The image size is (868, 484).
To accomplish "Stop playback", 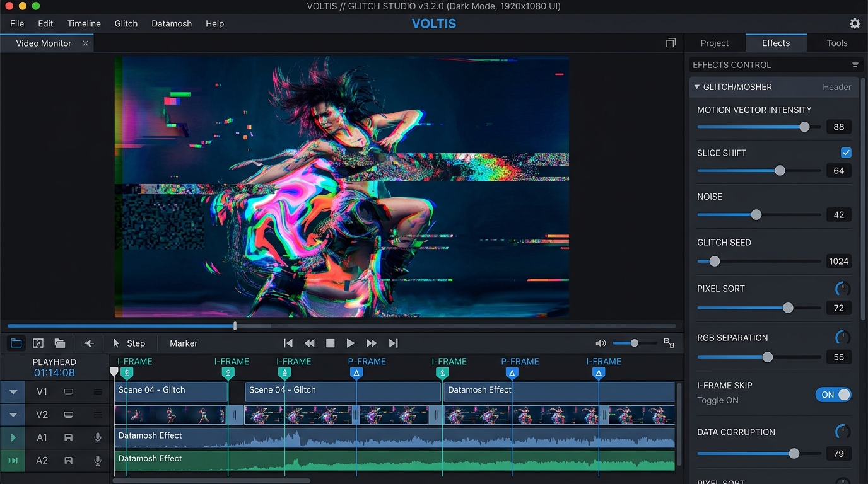I will click(330, 343).
